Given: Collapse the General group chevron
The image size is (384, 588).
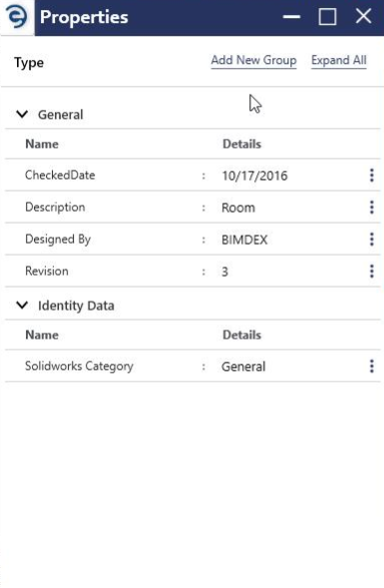Looking at the screenshot, I should [x=22, y=114].
